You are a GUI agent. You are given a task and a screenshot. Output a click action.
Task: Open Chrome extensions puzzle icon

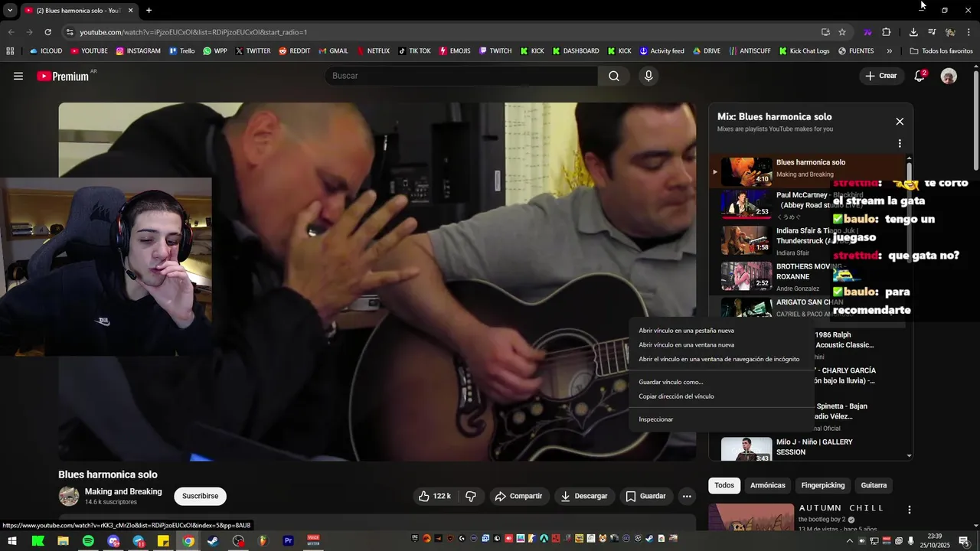pos(887,32)
